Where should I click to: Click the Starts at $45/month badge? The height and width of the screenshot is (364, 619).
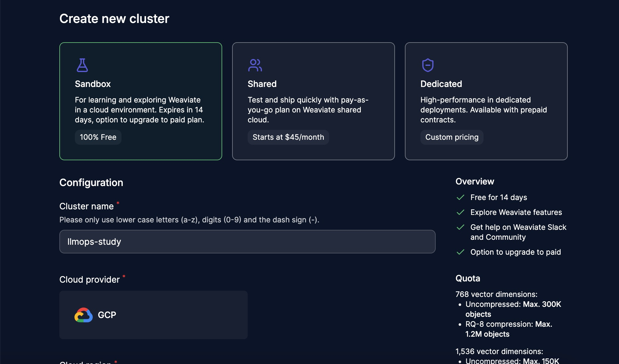click(x=288, y=137)
